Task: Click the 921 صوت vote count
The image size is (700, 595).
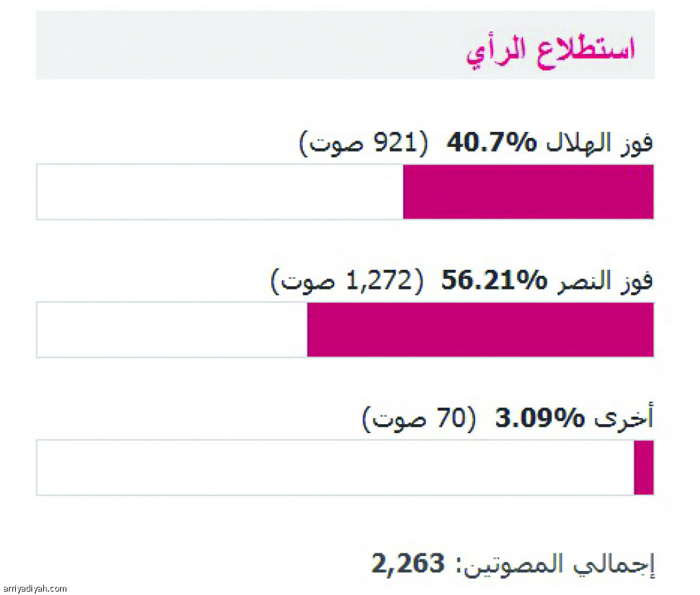Action: [x=364, y=143]
